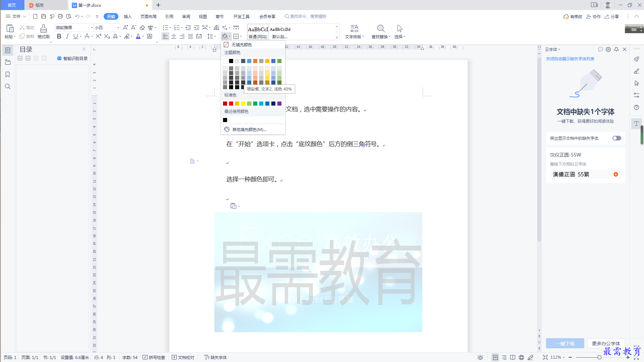Click the 更多办公字体 button
The image size is (644, 362).
coord(606,343)
